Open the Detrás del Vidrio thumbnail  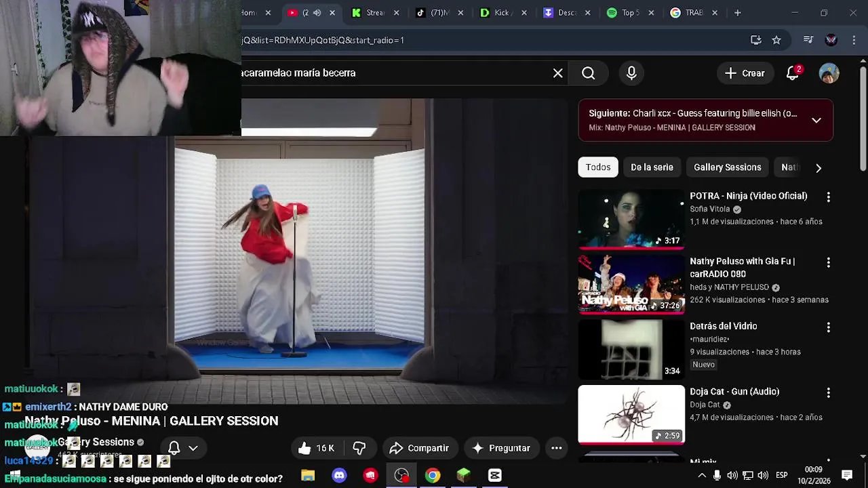coord(631,350)
